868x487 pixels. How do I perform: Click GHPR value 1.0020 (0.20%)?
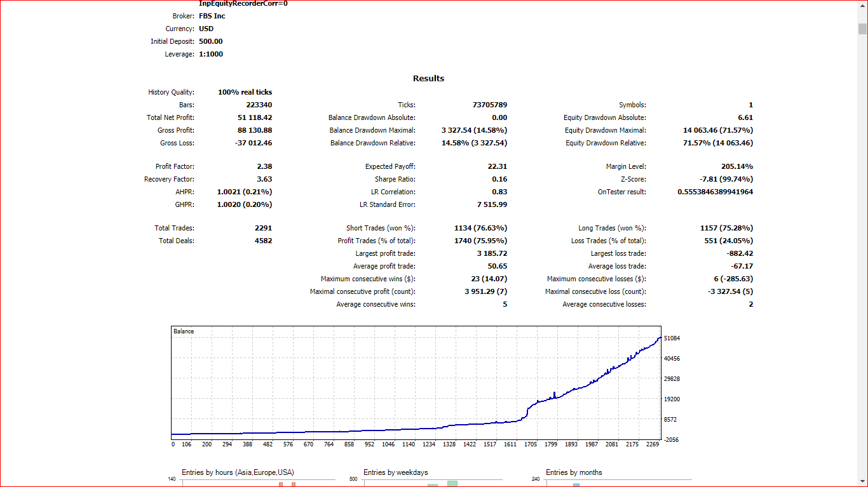[245, 204]
